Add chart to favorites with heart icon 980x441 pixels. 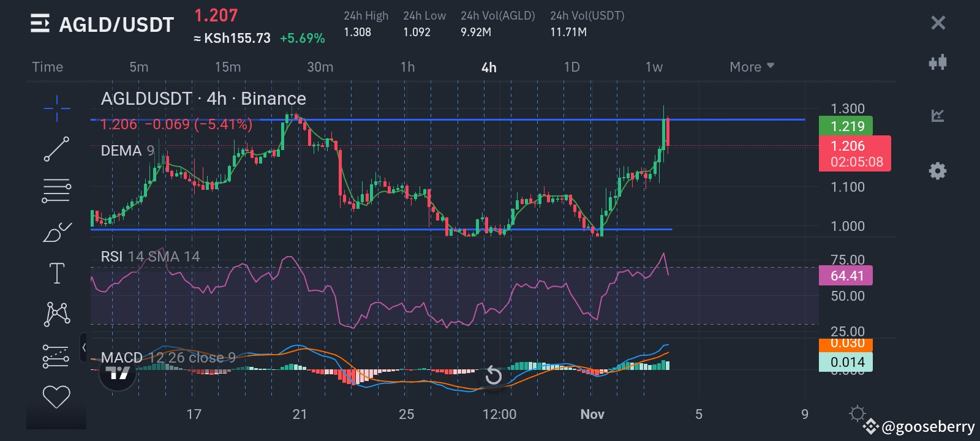[x=56, y=397]
